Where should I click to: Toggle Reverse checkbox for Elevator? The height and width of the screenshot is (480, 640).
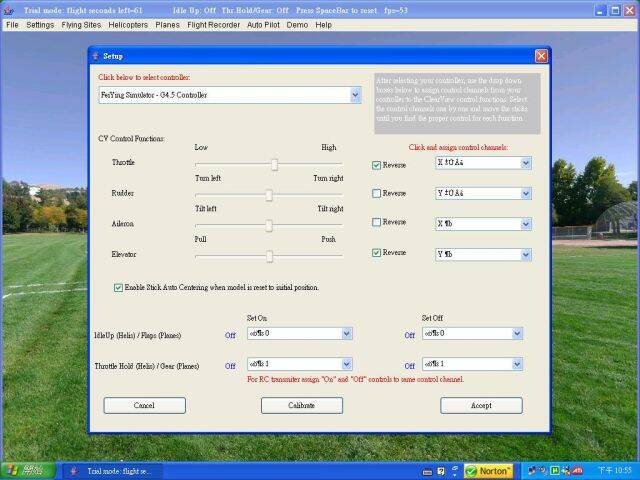click(x=376, y=253)
